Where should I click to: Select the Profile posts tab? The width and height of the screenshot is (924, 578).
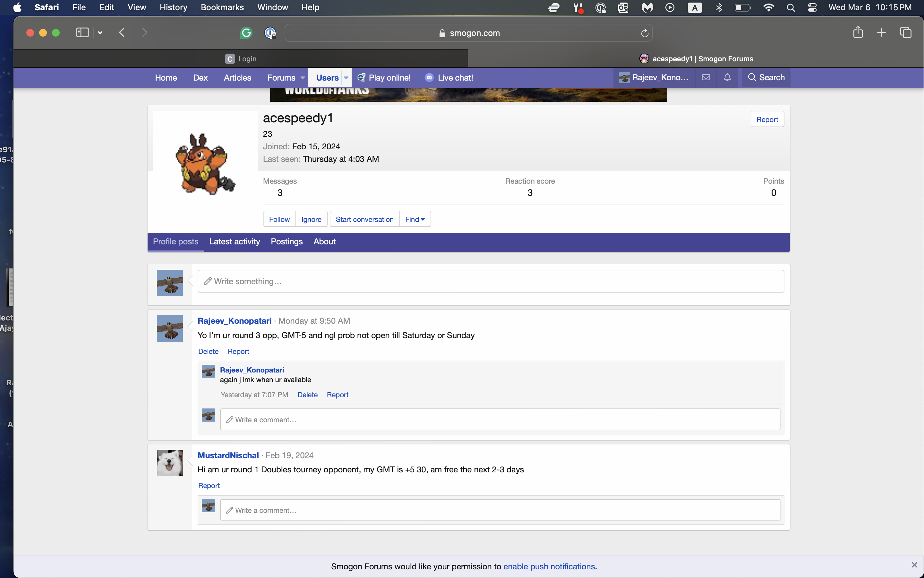(175, 241)
